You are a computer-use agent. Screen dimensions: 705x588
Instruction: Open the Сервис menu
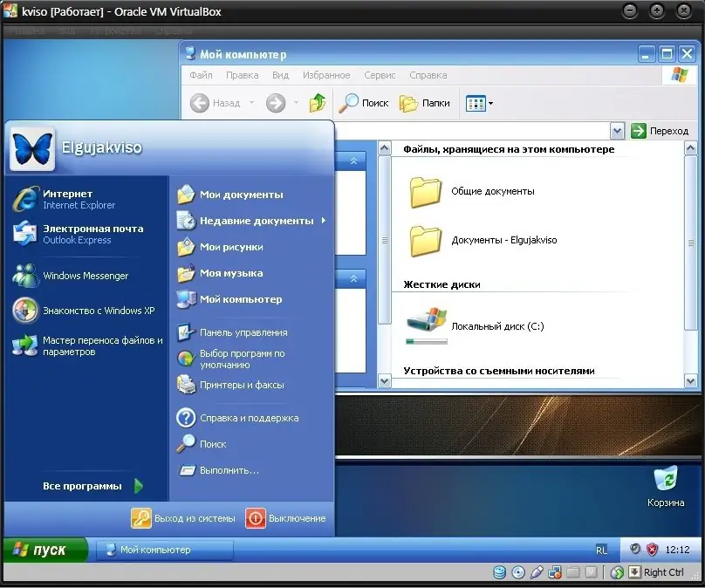pyautogui.click(x=380, y=75)
